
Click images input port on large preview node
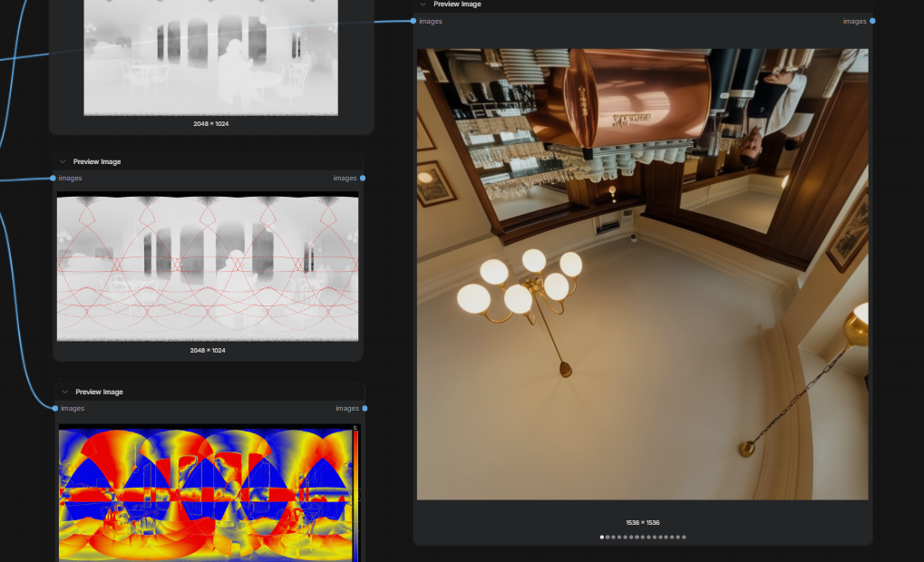[413, 21]
